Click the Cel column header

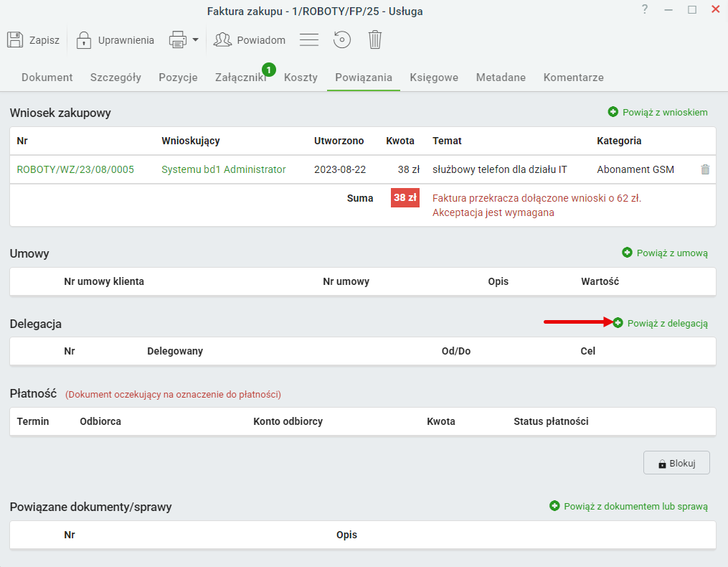[587, 352]
